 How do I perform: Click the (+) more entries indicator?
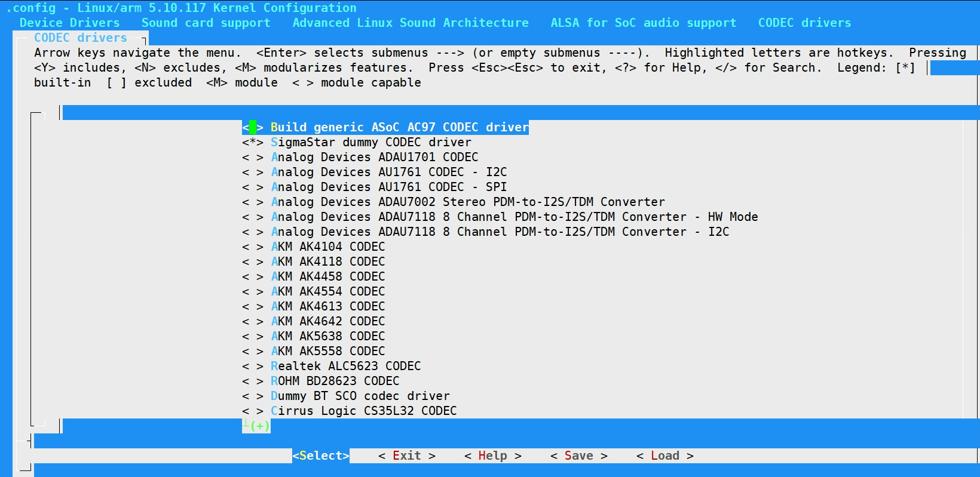[x=260, y=426]
